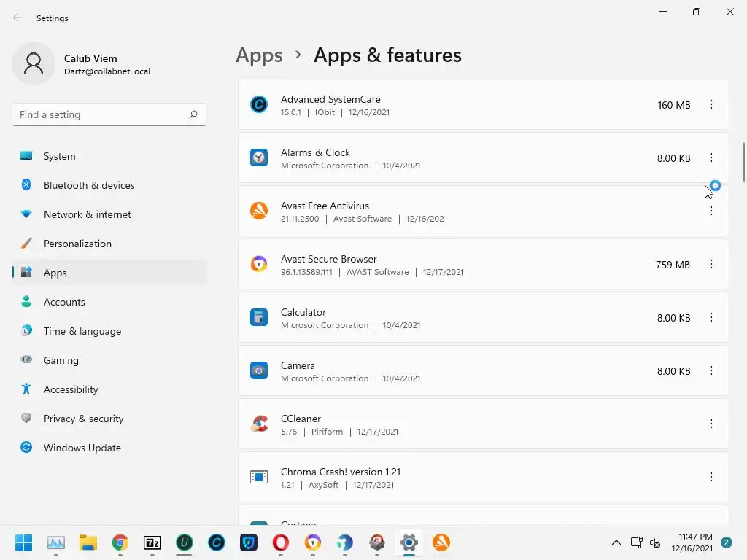Screen dimensions: 747x560
Task: Click the Find a setting search box
Action: (102, 114)
